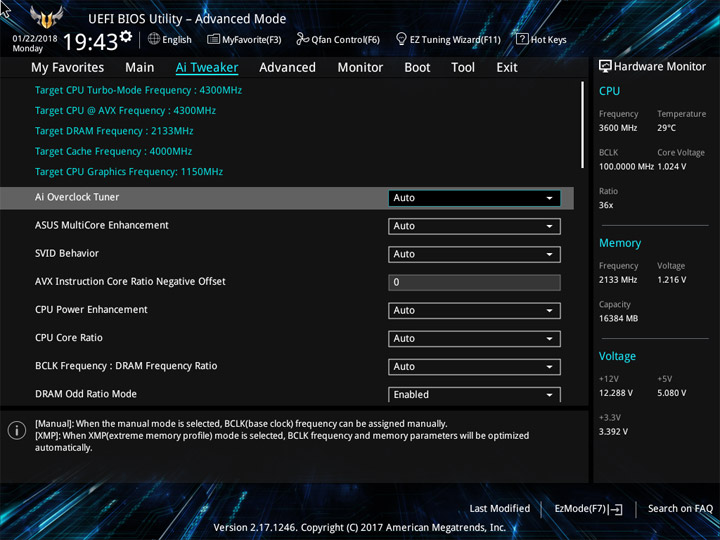Screen dimensions: 720x540
Task: Click the TUF logo emblem
Action: [x=46, y=17]
